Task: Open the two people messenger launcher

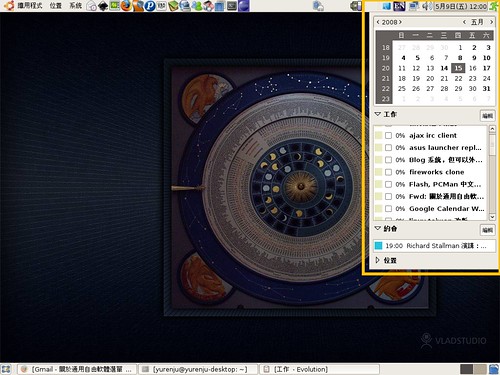Action: point(197,6)
